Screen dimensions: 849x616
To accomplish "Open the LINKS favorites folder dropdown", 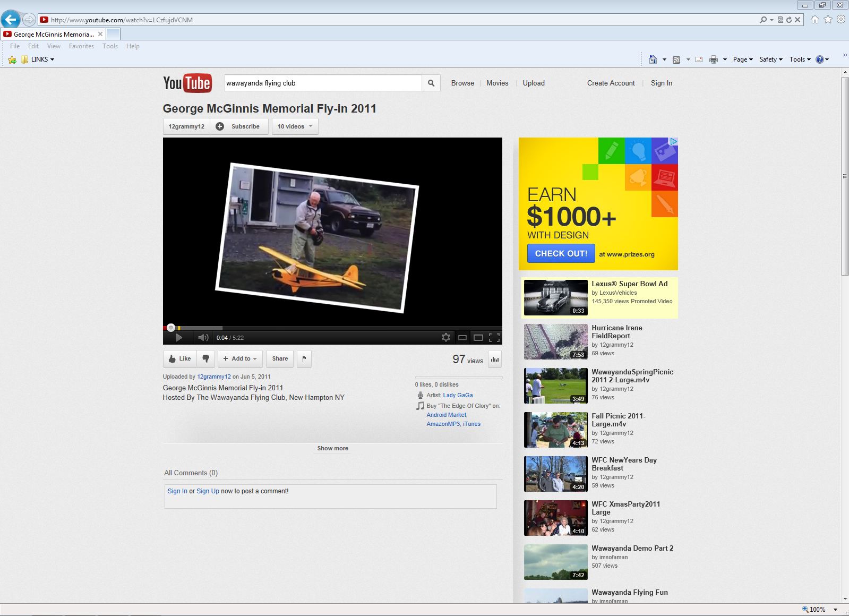I will point(38,59).
